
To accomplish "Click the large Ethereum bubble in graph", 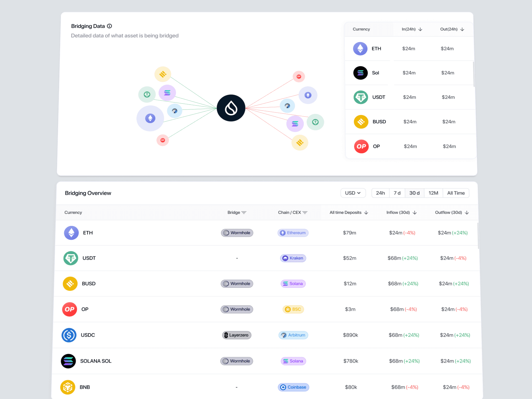I will click(150, 118).
